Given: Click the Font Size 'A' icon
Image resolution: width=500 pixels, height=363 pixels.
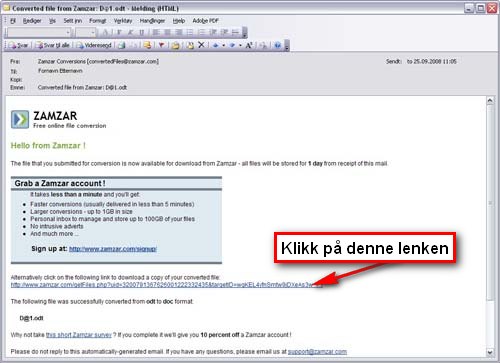Looking at the screenshot, I should coord(249,45).
